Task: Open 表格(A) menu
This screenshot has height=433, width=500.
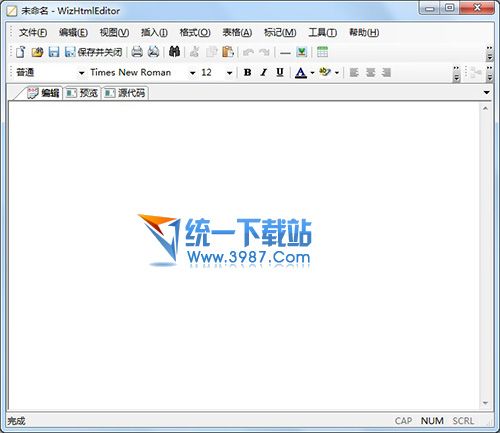Action: coord(237,32)
